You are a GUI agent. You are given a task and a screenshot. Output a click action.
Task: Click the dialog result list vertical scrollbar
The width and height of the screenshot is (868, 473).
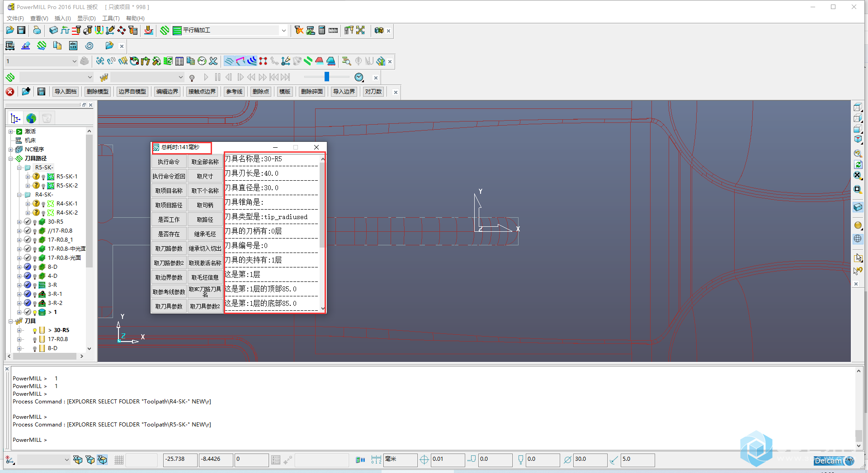pyautogui.click(x=322, y=234)
